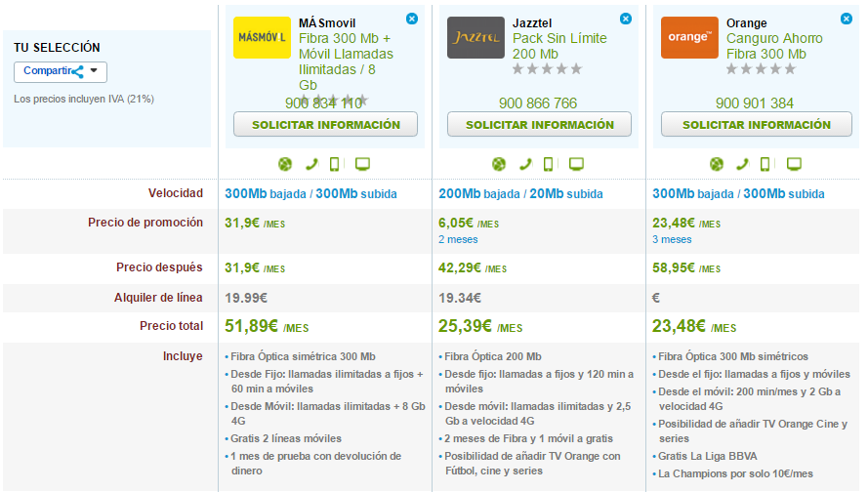Click Orange landline phone icon
The width and height of the screenshot is (868, 492).
742,164
